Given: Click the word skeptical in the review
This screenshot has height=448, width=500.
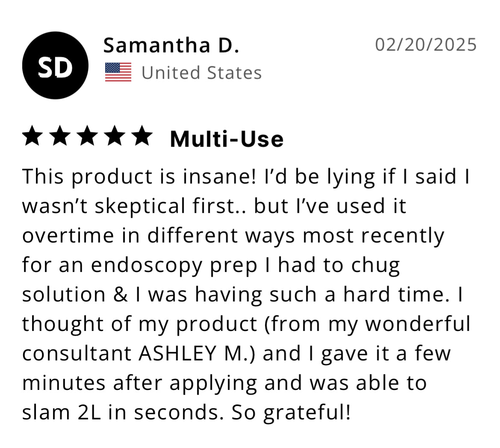Looking at the screenshot, I should tap(140, 207).
